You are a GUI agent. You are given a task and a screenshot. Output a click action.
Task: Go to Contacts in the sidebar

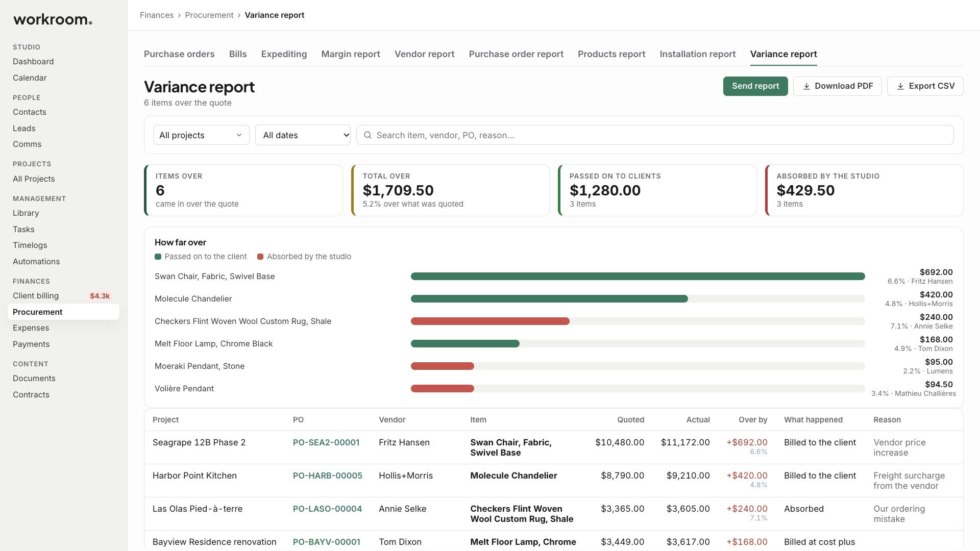[30, 112]
